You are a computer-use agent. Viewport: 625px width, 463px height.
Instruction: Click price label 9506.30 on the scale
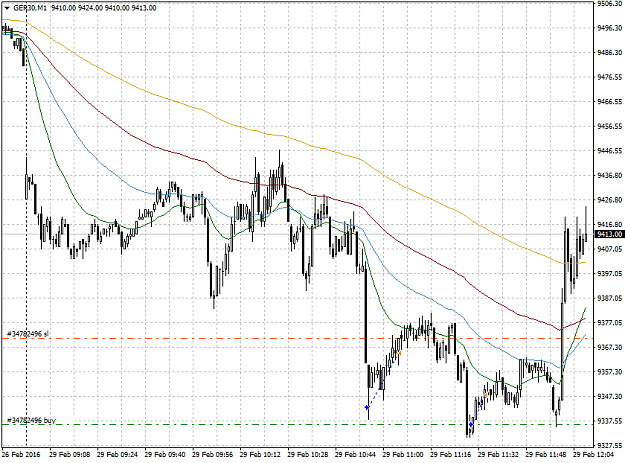click(x=609, y=4)
